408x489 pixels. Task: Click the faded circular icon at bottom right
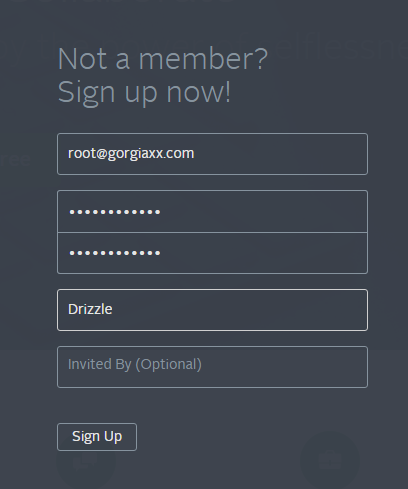330,460
